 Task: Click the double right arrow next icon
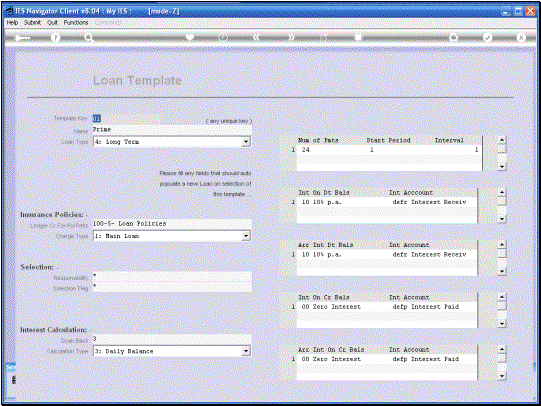(x=292, y=37)
